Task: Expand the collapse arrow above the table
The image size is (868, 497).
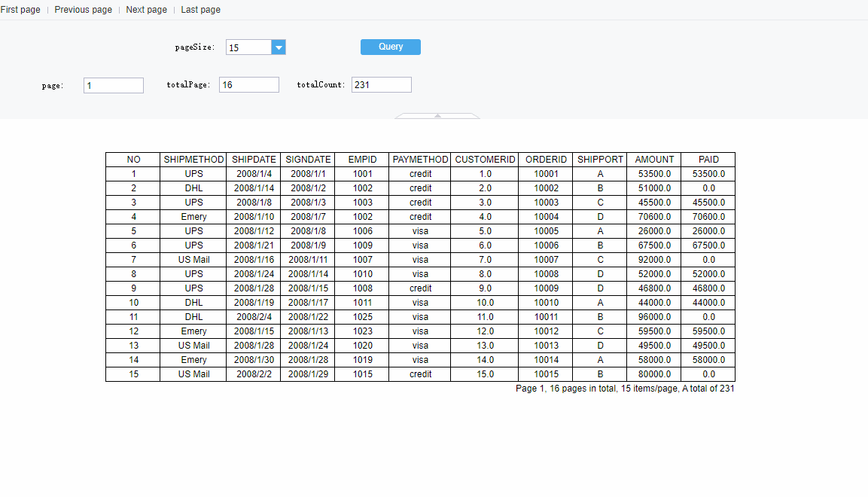Action: [437, 115]
